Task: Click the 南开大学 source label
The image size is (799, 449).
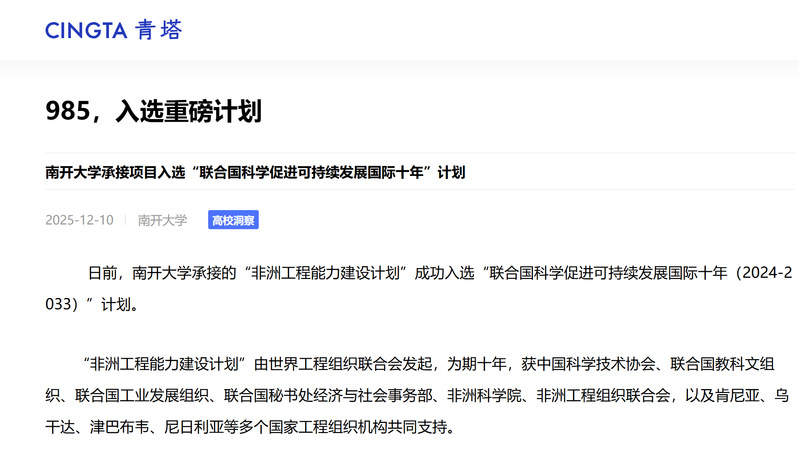Action: (162, 220)
